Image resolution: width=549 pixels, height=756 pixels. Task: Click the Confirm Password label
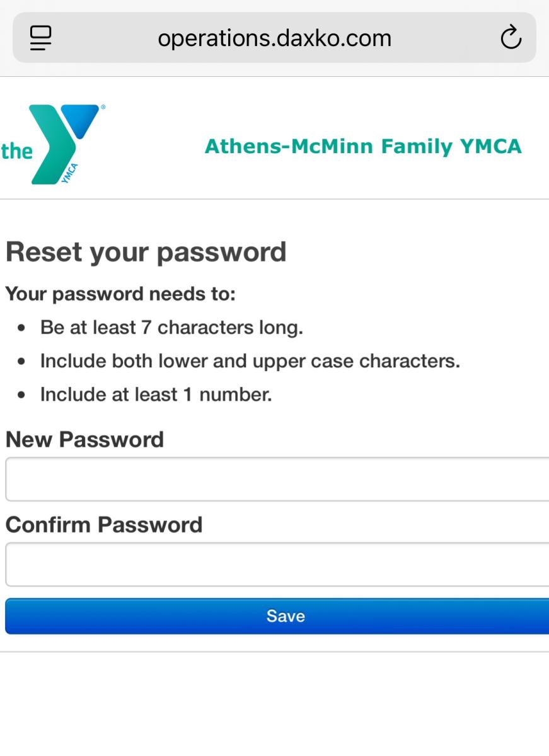pos(104,524)
